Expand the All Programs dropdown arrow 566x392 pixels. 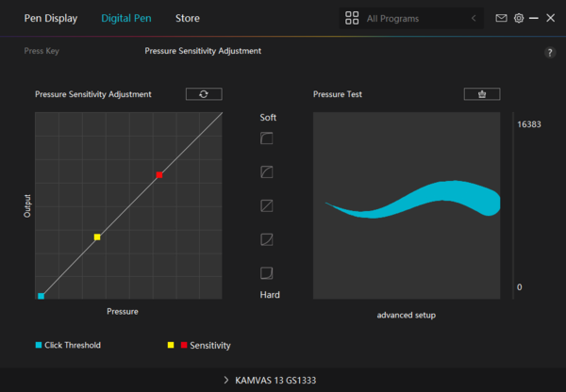tap(473, 18)
